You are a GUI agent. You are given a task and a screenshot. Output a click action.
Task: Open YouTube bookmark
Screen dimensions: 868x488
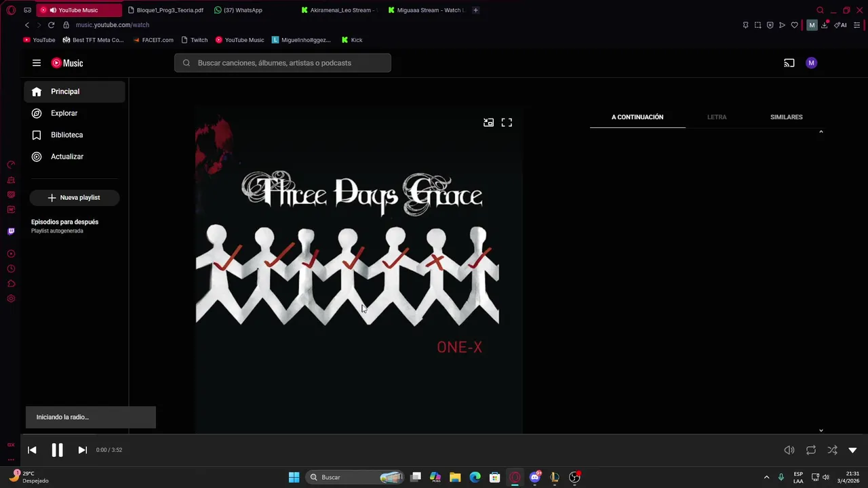(x=39, y=40)
